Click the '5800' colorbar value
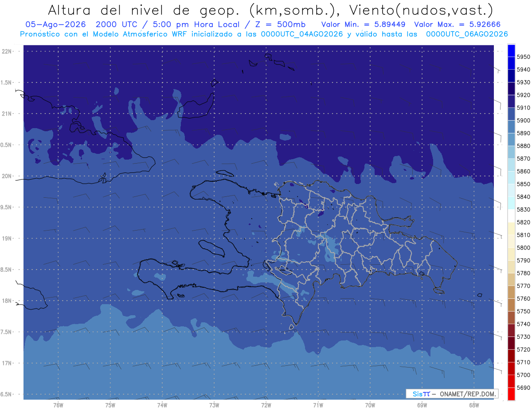 tap(523, 248)
